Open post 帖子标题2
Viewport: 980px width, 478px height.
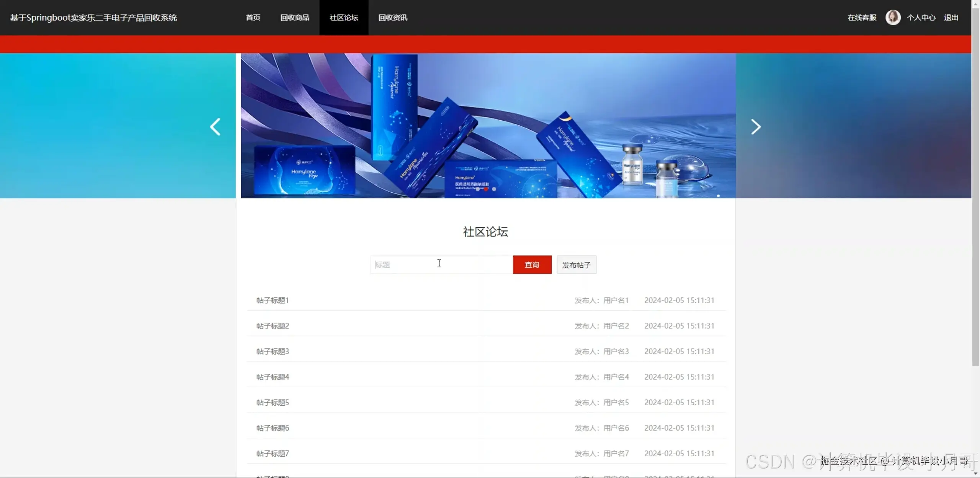coord(273,326)
